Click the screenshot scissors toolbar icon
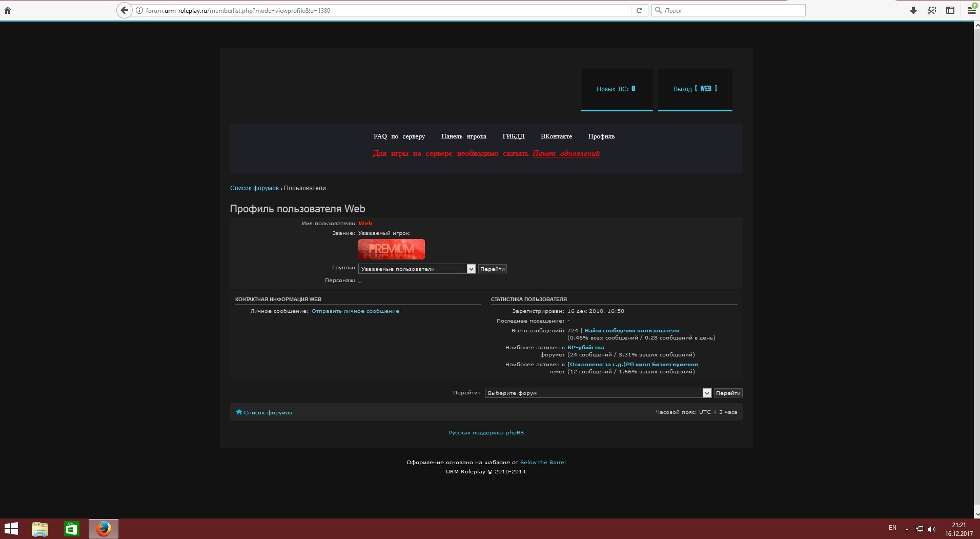 pyautogui.click(x=932, y=10)
